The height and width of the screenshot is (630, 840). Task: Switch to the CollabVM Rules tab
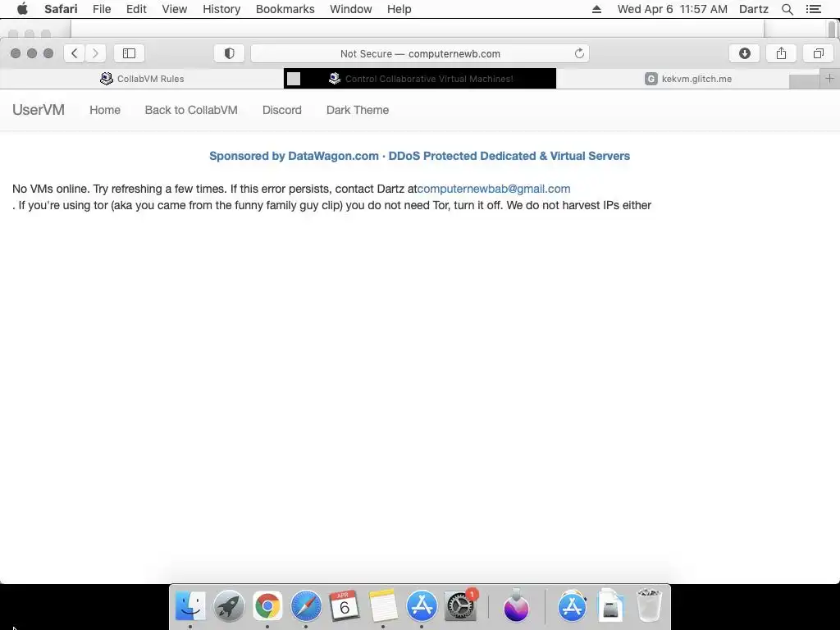(x=142, y=79)
